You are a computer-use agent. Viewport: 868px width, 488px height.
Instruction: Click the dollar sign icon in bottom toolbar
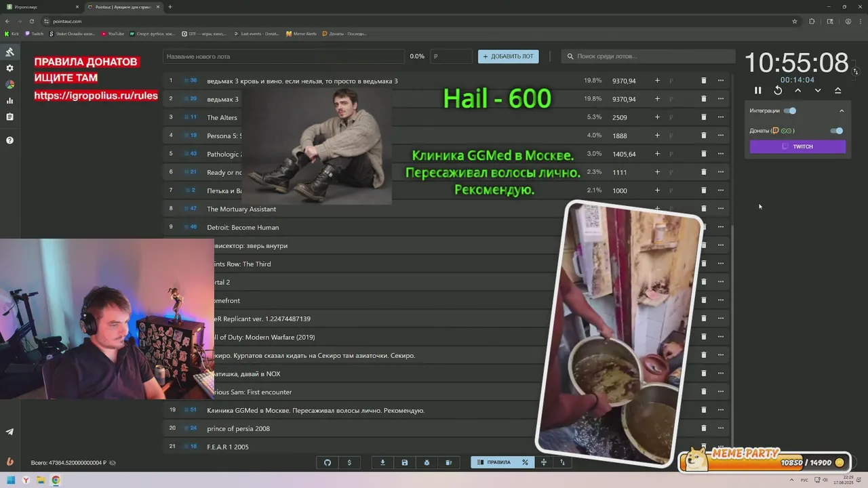coord(349,462)
